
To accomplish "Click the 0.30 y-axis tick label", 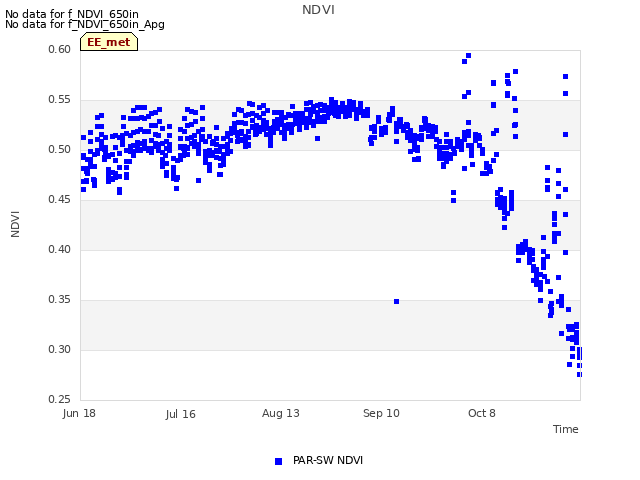I will (x=60, y=349).
